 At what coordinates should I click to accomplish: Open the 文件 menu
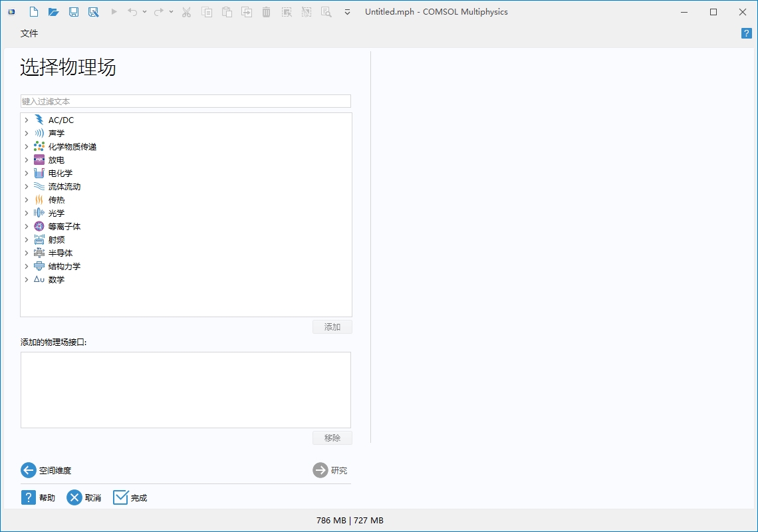[29, 33]
